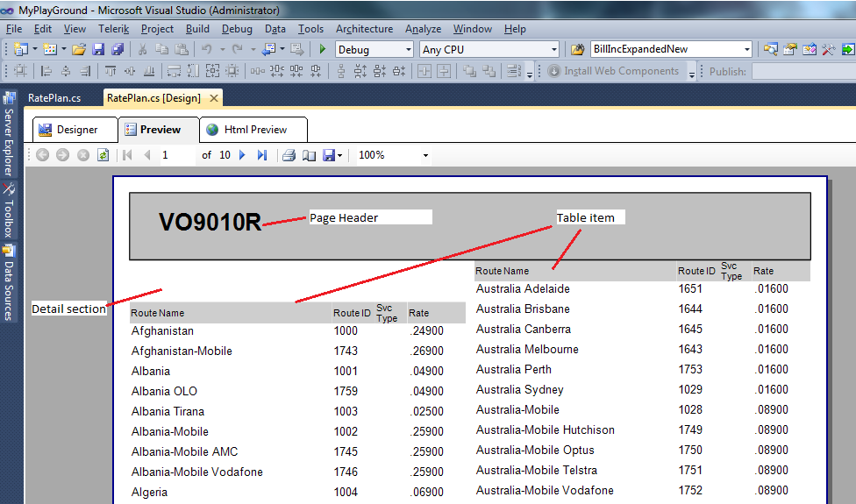Image resolution: width=856 pixels, height=504 pixels.
Task: Go to the previous report page
Action: tap(146, 155)
